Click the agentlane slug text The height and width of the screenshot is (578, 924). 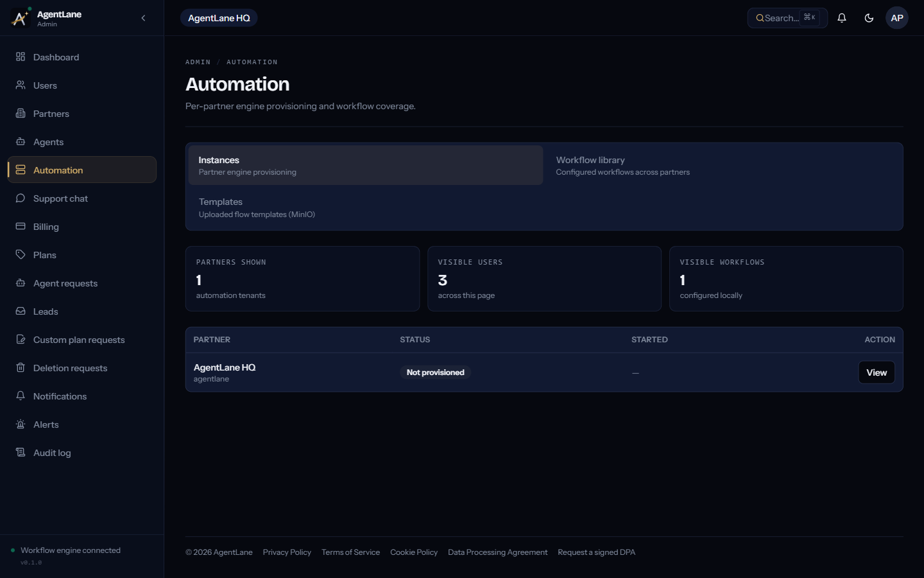(211, 379)
